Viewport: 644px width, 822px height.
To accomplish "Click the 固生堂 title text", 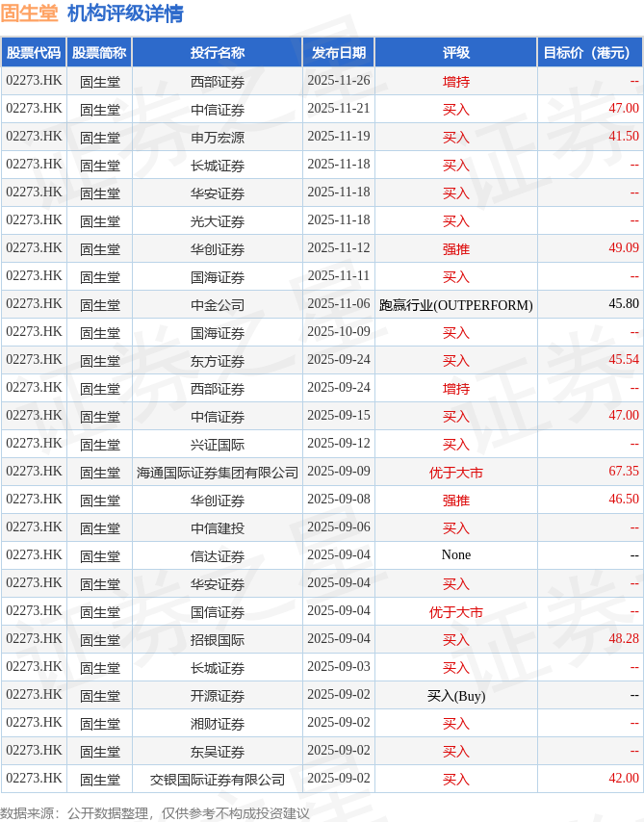I will [30, 13].
